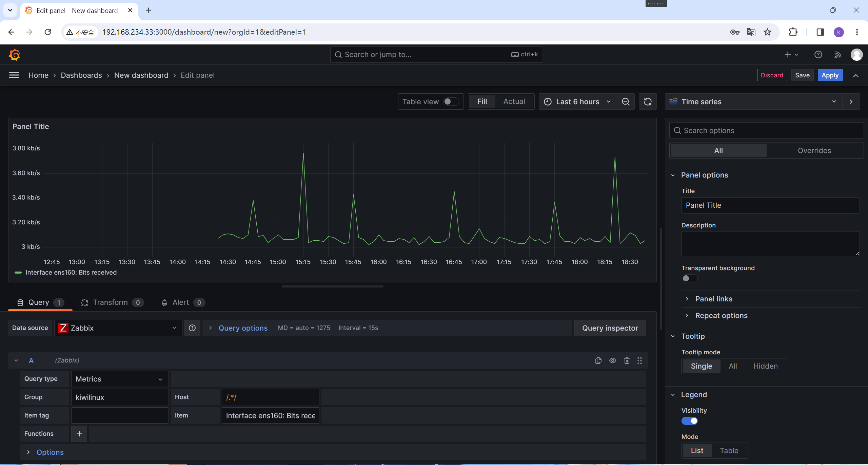
Task: Expand Panel links section
Action: pos(713,299)
